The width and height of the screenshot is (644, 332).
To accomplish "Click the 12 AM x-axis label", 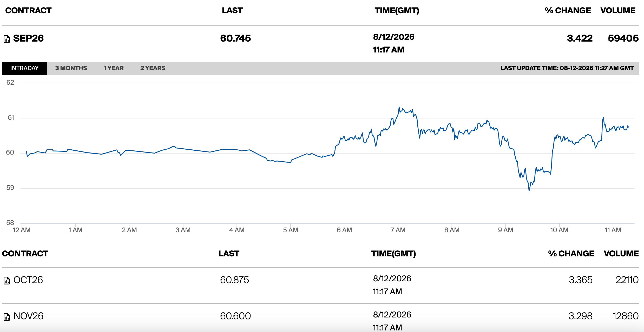I will point(22,230).
